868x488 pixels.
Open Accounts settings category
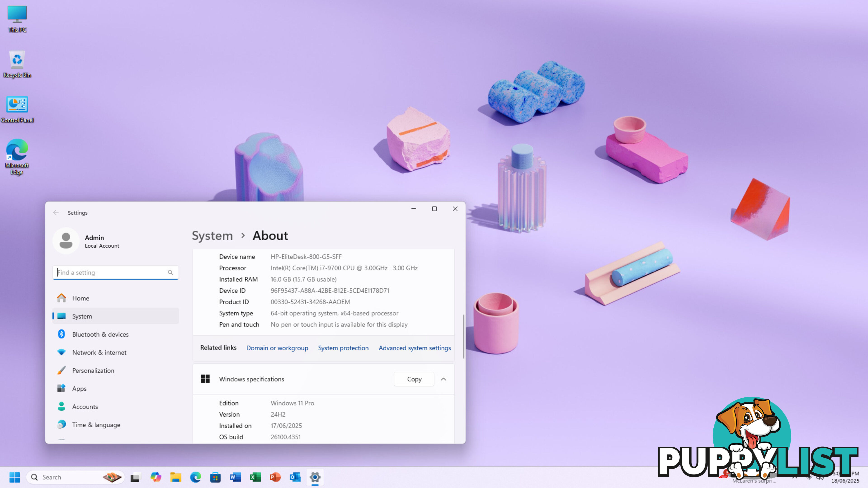pyautogui.click(x=116, y=406)
